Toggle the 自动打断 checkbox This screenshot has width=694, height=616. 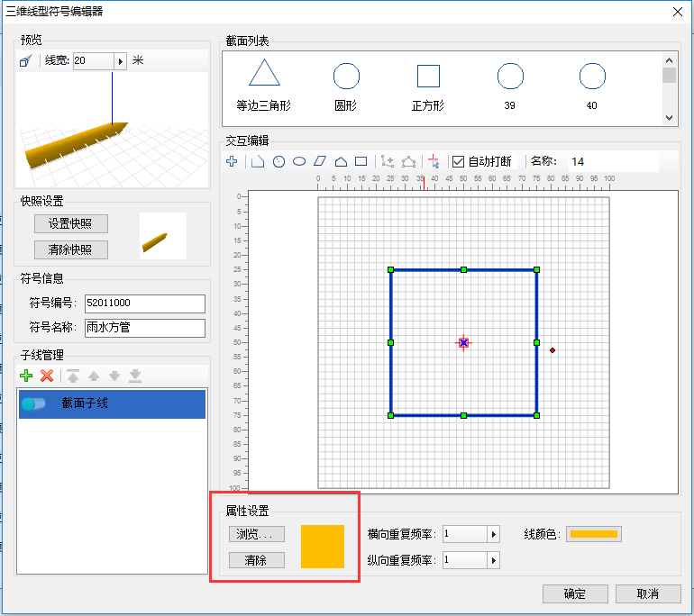[x=459, y=162]
